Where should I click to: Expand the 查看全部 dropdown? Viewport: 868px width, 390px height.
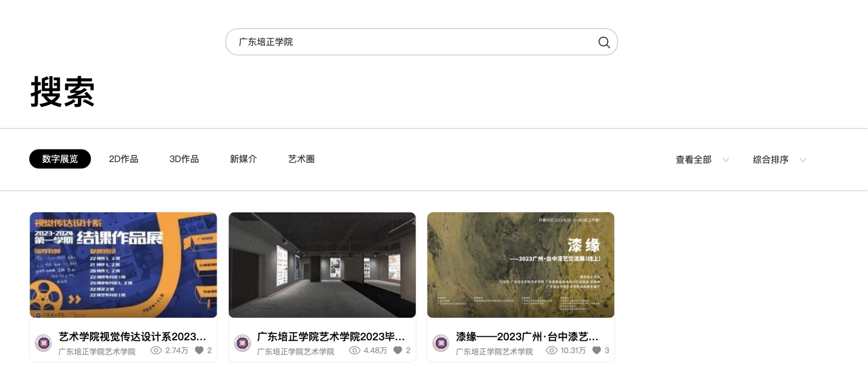click(x=702, y=160)
